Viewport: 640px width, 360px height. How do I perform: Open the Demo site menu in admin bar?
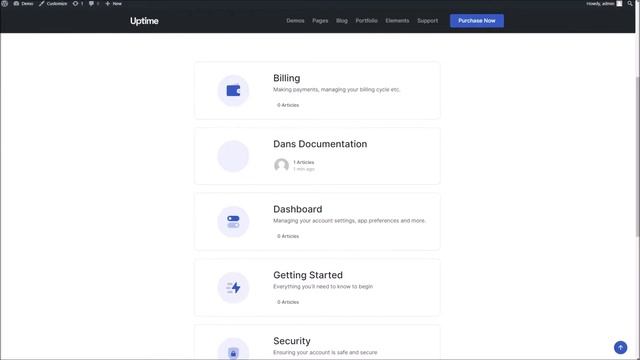click(x=23, y=3)
